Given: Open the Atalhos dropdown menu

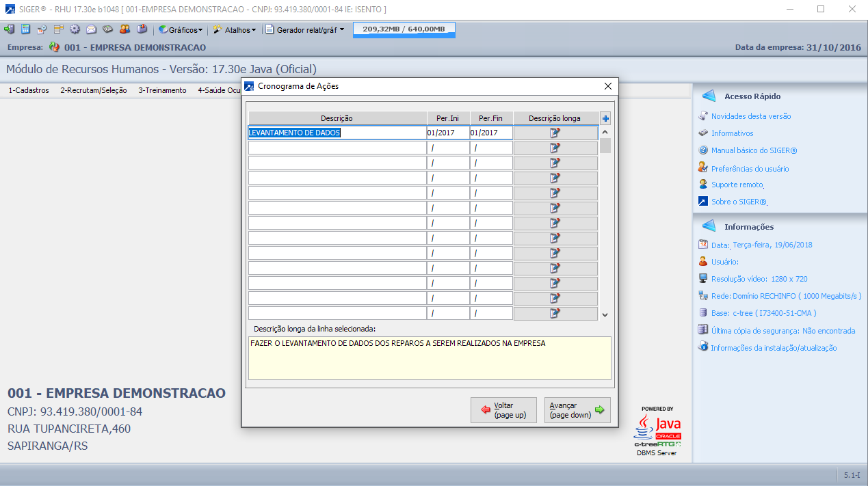Looking at the screenshot, I should pos(235,30).
